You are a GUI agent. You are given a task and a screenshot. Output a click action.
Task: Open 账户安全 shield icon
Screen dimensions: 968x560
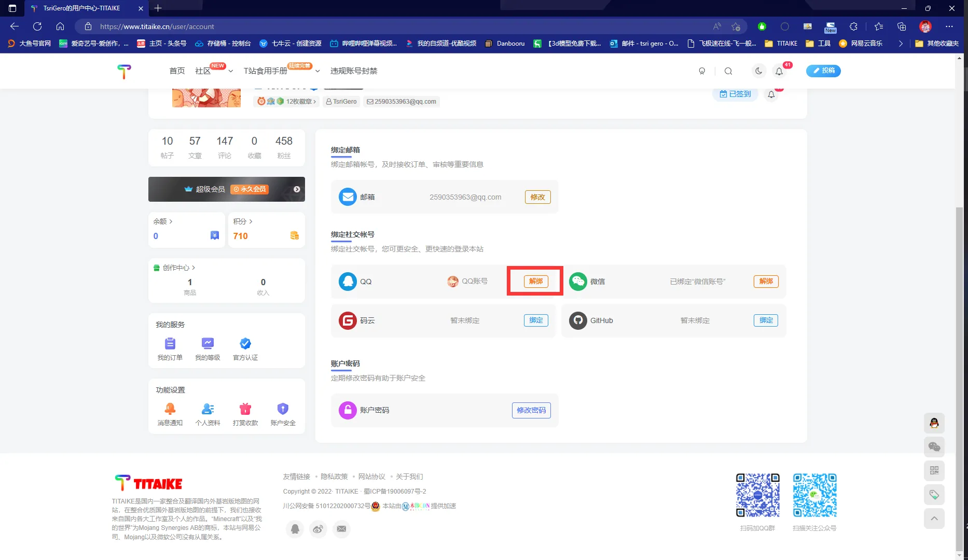pos(283,409)
